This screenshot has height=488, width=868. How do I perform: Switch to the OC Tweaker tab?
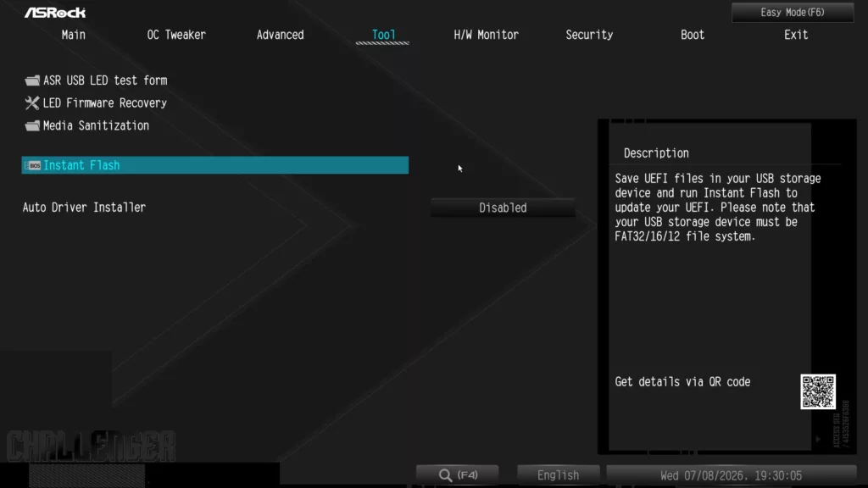click(x=176, y=35)
